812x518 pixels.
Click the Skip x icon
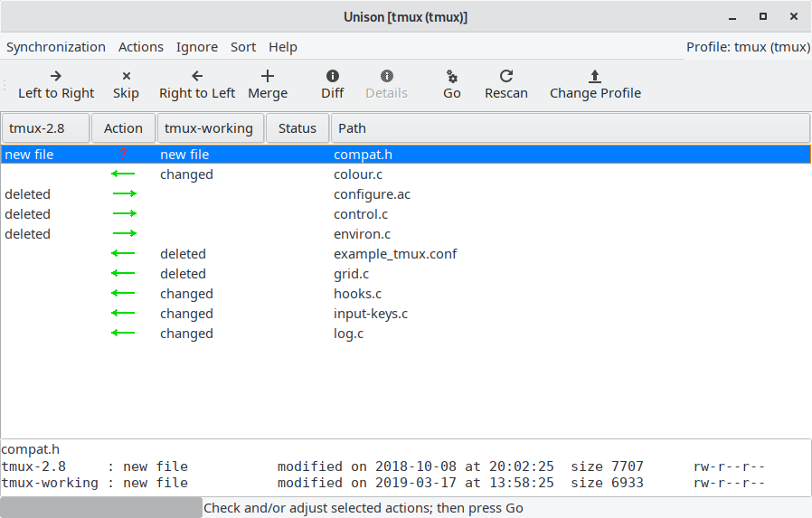[x=126, y=76]
